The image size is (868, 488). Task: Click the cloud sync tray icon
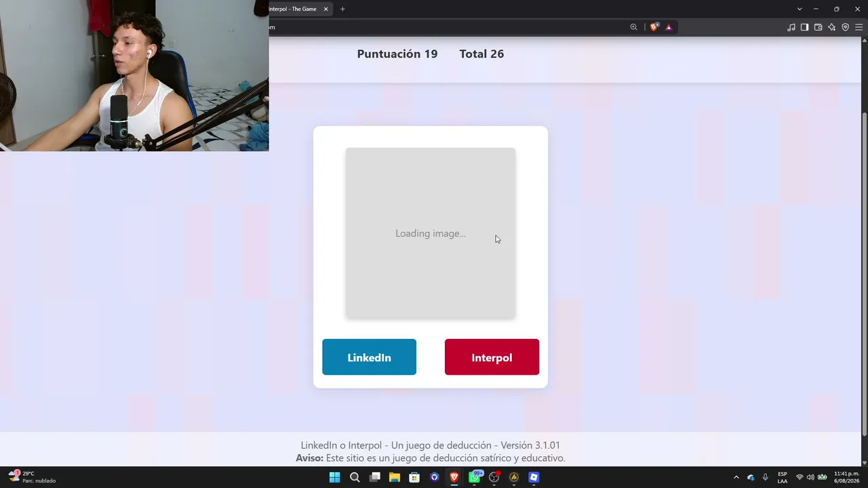[751, 477]
